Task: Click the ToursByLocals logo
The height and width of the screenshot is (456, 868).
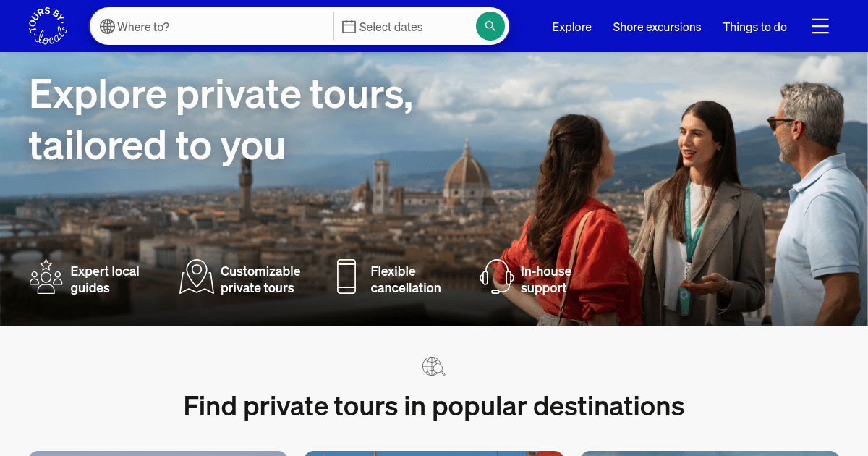Action: tap(46, 25)
